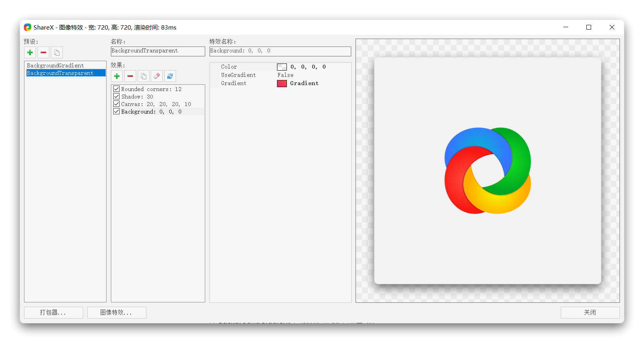
Task: Select the Gradient property label
Action: [x=234, y=84]
